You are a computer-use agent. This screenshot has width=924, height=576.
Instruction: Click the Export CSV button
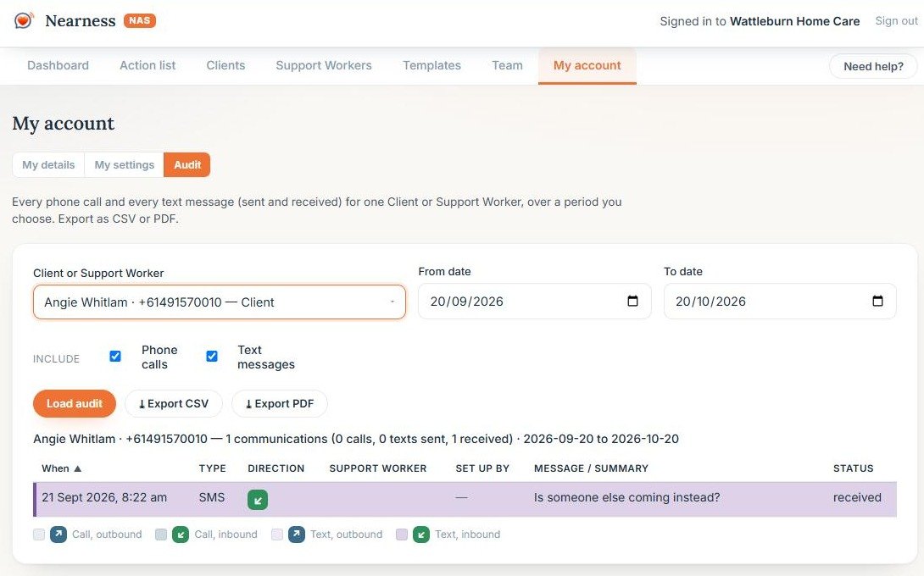174,403
